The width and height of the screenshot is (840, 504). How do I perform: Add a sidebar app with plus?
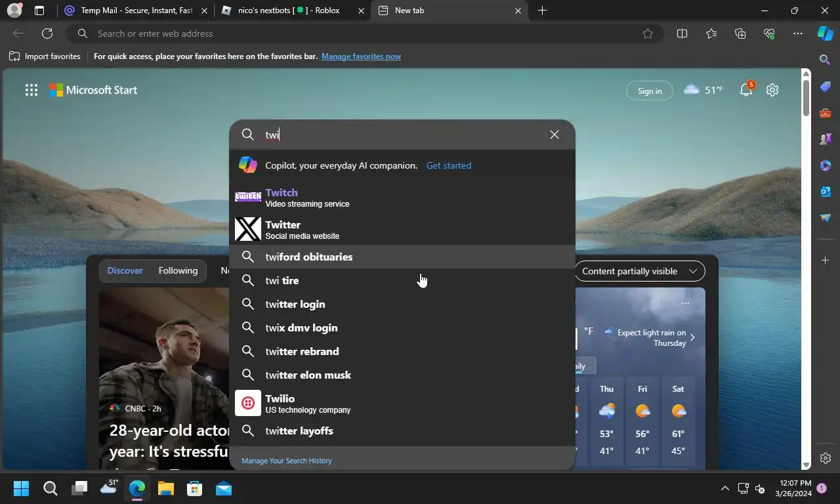826,261
